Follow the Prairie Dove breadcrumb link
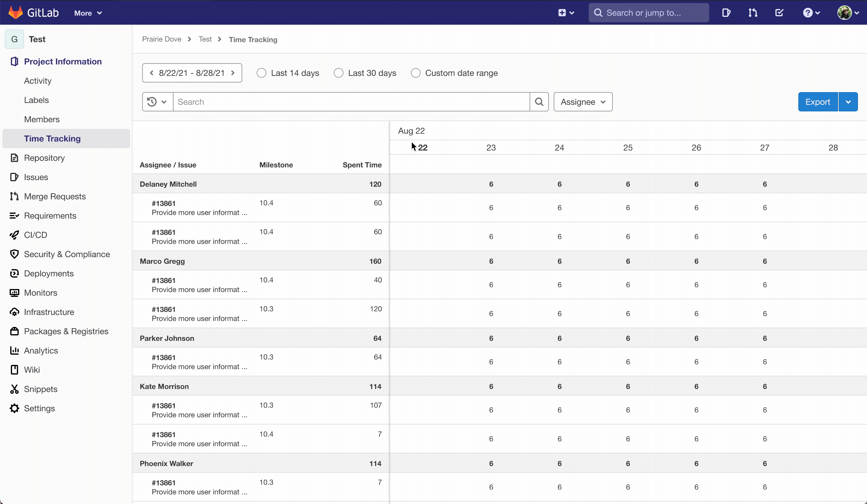Viewport: 867px width, 504px height. click(162, 39)
